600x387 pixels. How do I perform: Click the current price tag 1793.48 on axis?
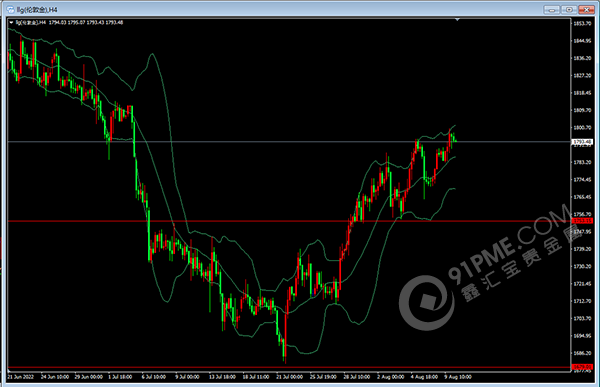(x=582, y=142)
